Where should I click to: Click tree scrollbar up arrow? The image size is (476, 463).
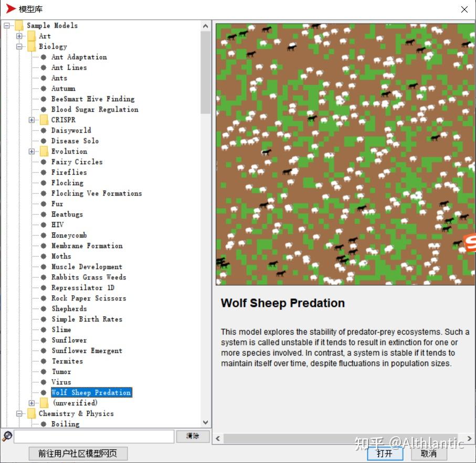pyautogui.click(x=206, y=26)
